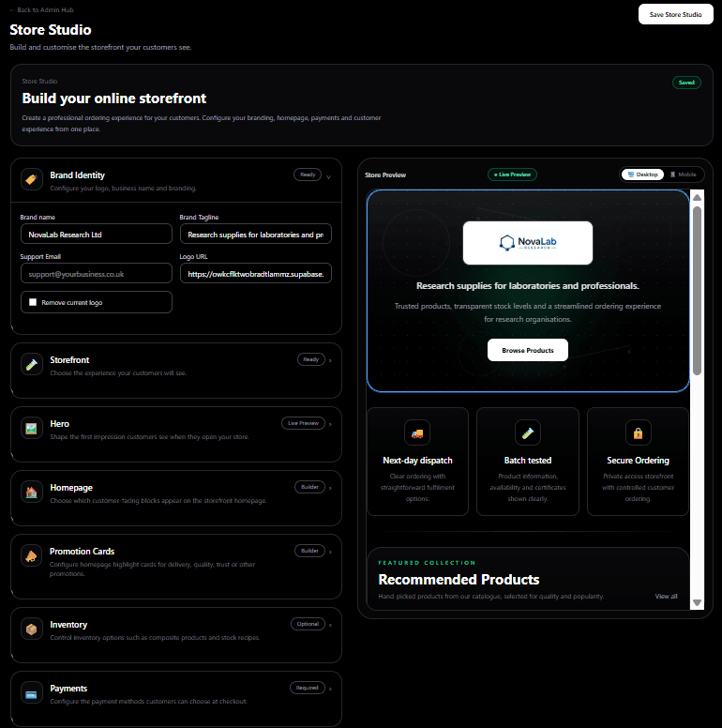Click Browse Products in the preview
The width and height of the screenshot is (722, 728).
pyautogui.click(x=528, y=350)
